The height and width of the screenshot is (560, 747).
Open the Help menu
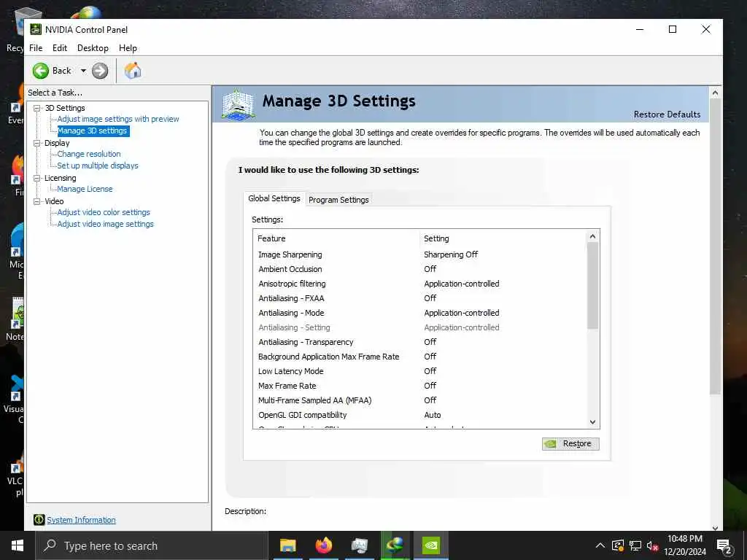pos(128,48)
